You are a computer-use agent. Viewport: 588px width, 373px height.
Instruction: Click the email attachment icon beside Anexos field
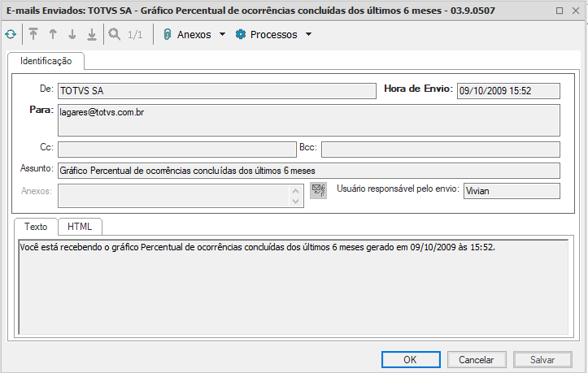pos(318,190)
